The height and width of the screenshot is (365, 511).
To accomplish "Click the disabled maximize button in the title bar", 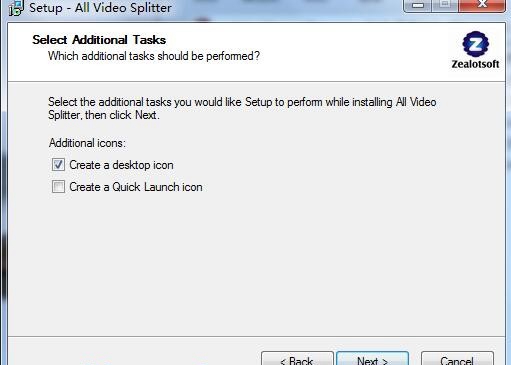I will click(445, 6).
